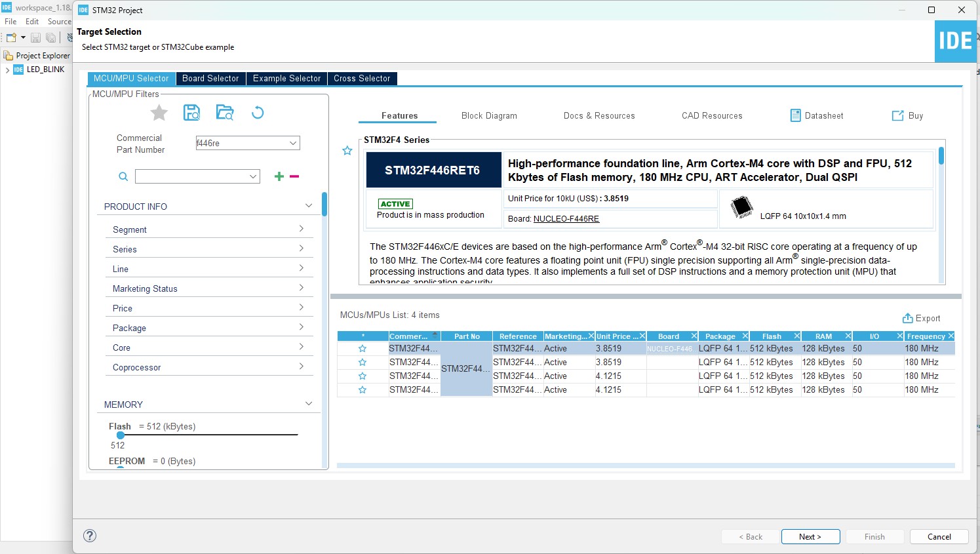Screen dimensions: 980x554
Task: Remove the RAM column via its X
Action: tap(848, 336)
